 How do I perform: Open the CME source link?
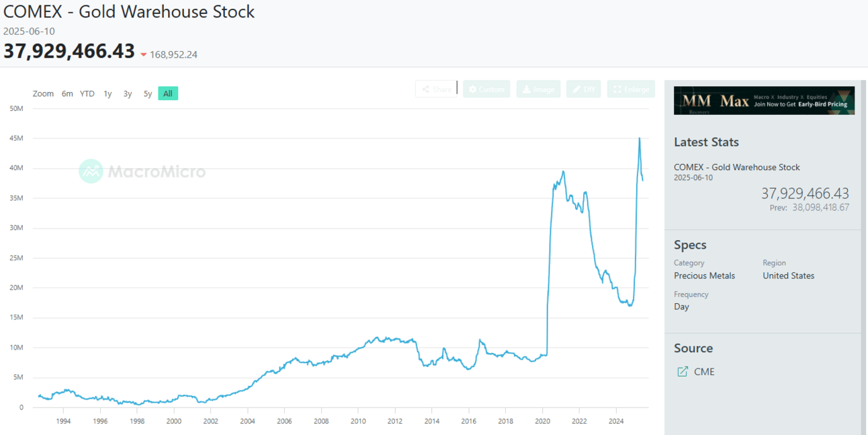(704, 372)
